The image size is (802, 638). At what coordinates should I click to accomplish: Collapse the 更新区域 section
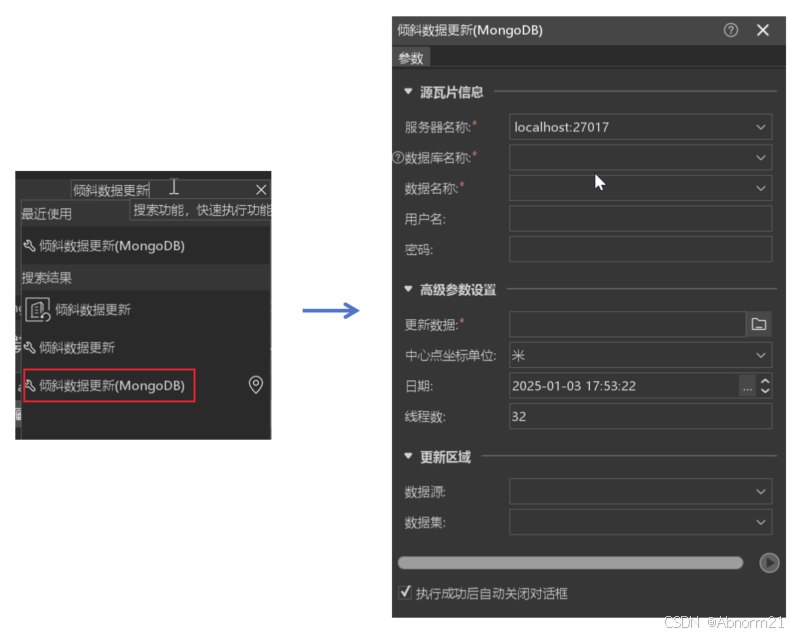click(x=408, y=456)
